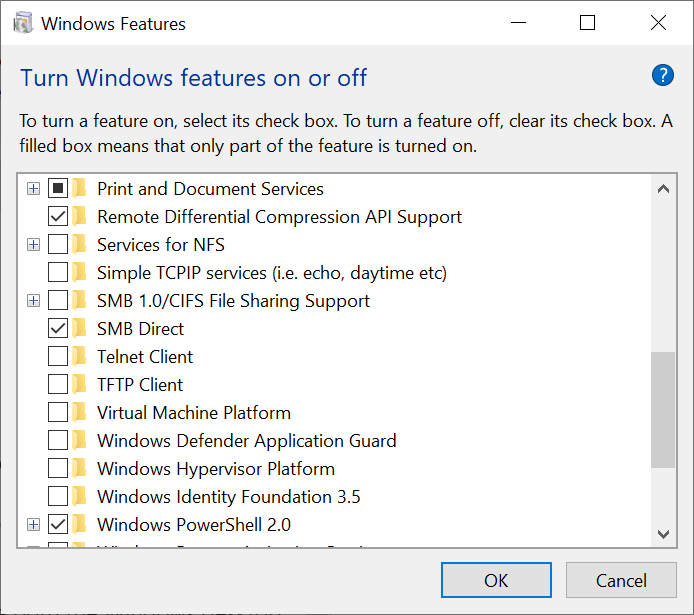Dismiss the dialog with Cancel
The width and height of the screenshot is (694, 615).
point(621,580)
